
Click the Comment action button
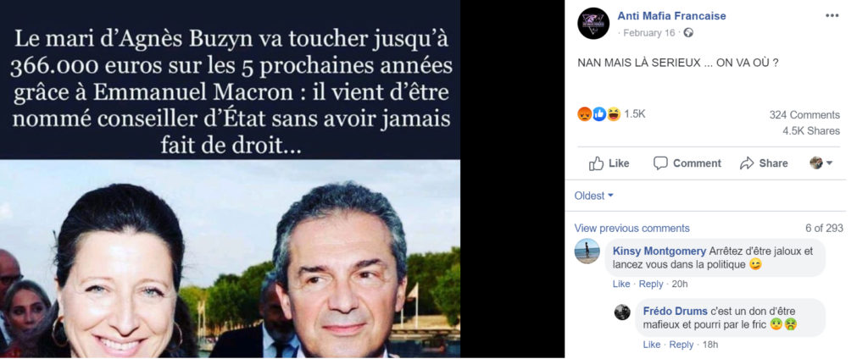pyautogui.click(x=687, y=163)
